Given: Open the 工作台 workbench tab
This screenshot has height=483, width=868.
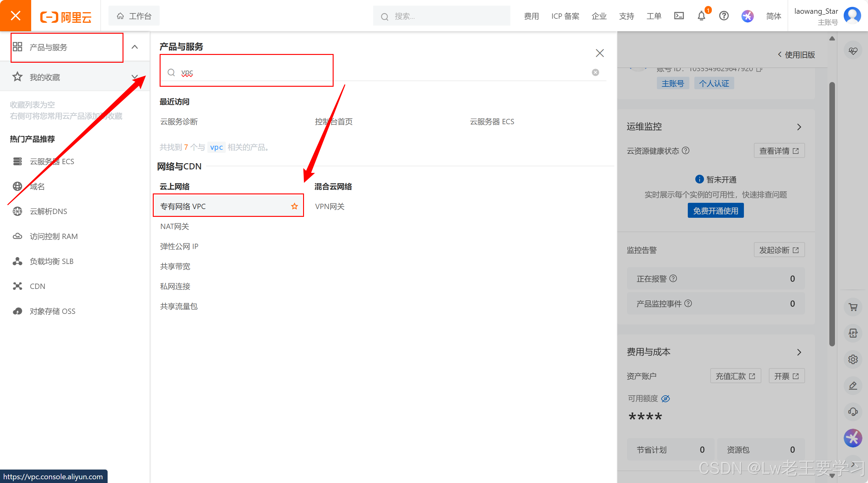Looking at the screenshot, I should pyautogui.click(x=134, y=16).
